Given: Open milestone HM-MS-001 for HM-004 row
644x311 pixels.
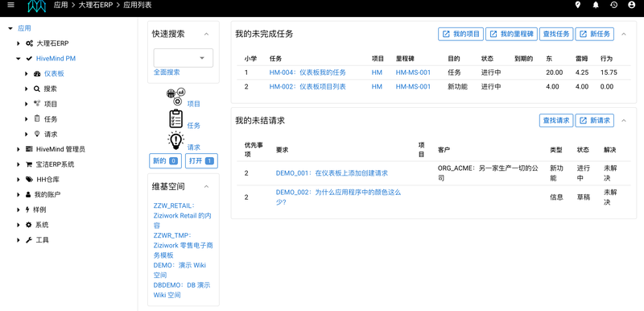Looking at the screenshot, I should pyautogui.click(x=413, y=73).
